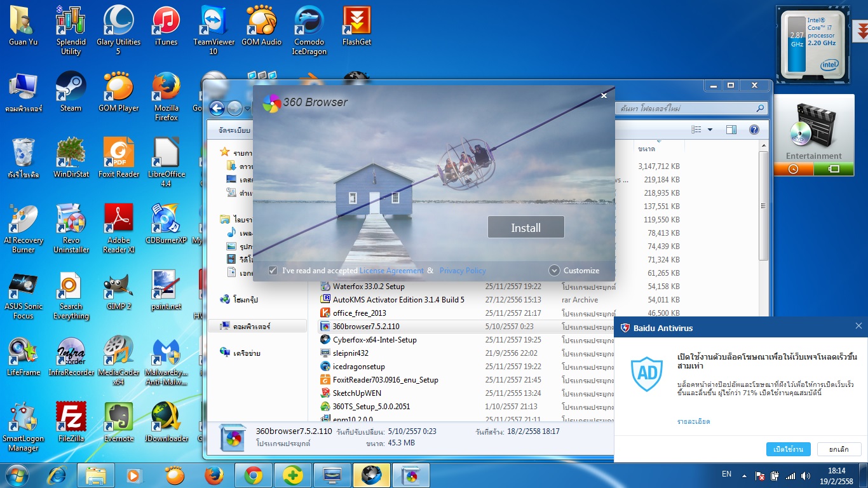Launch Evernote desktop shortcut
The height and width of the screenshot is (488, 868).
[118, 423]
